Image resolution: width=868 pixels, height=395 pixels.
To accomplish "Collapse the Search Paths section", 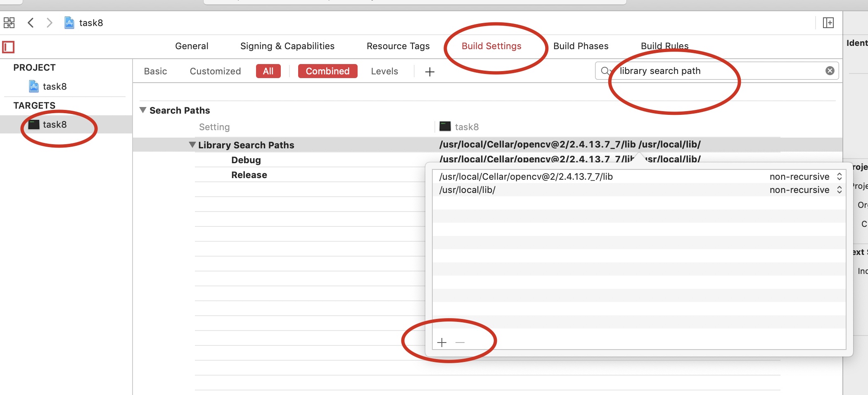I will pyautogui.click(x=143, y=110).
